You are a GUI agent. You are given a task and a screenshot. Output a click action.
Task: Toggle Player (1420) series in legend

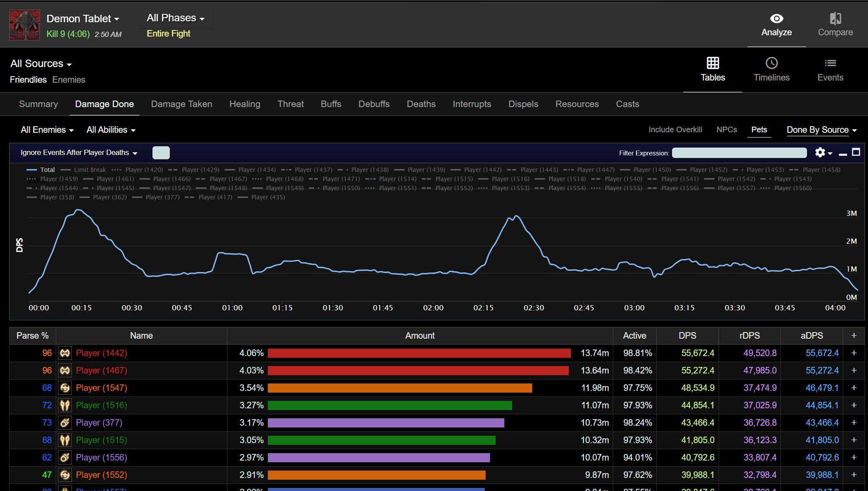point(137,170)
